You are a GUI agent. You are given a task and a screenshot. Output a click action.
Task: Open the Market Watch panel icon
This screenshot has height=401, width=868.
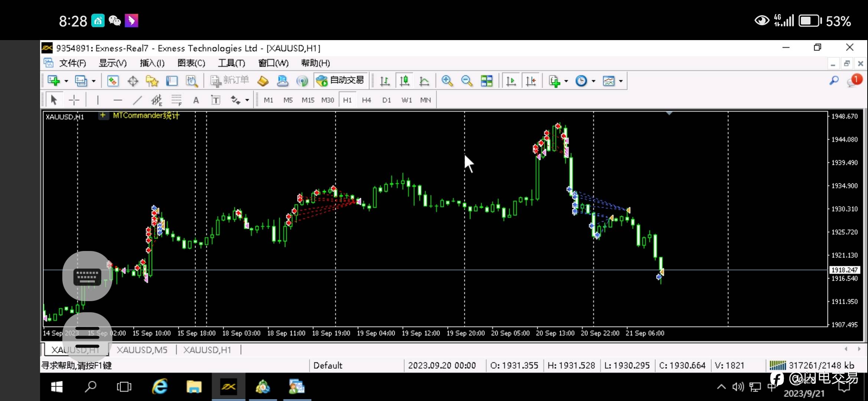[113, 81]
